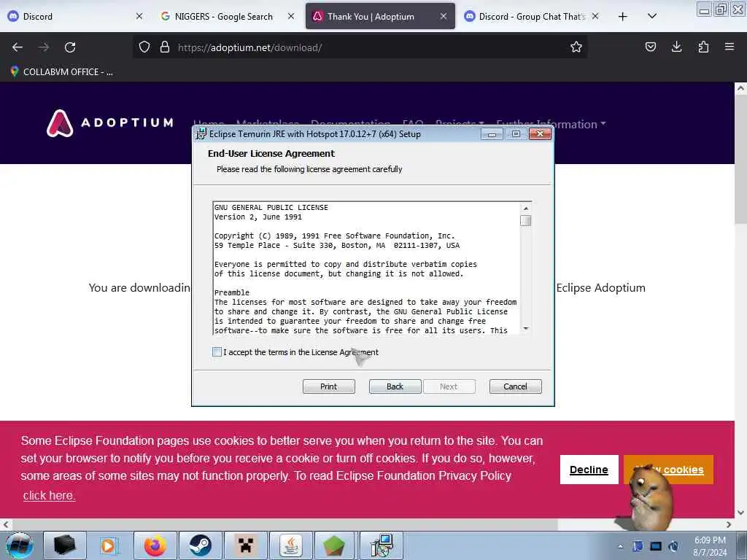Click the Adoptium logo on the page
The width and height of the screenshot is (747, 560).
coord(110,123)
